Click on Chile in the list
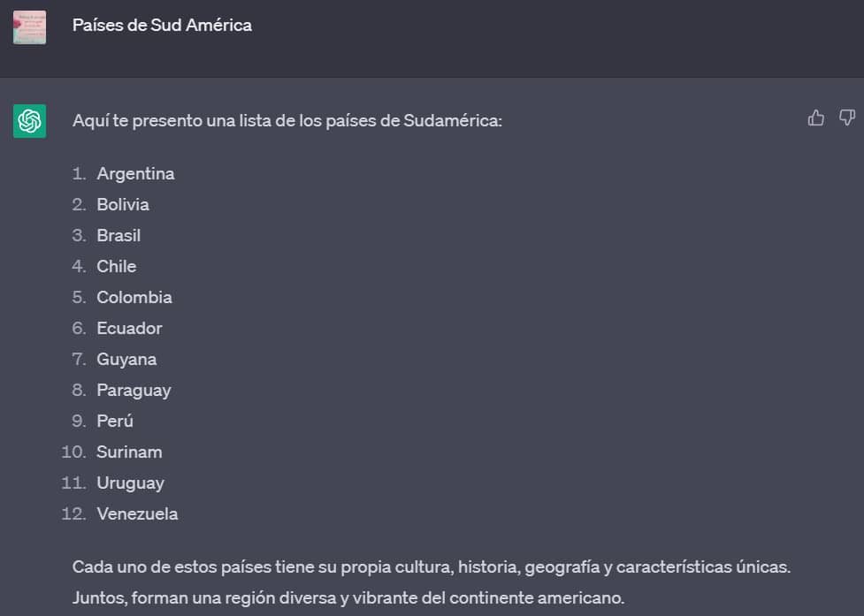 coord(117,266)
